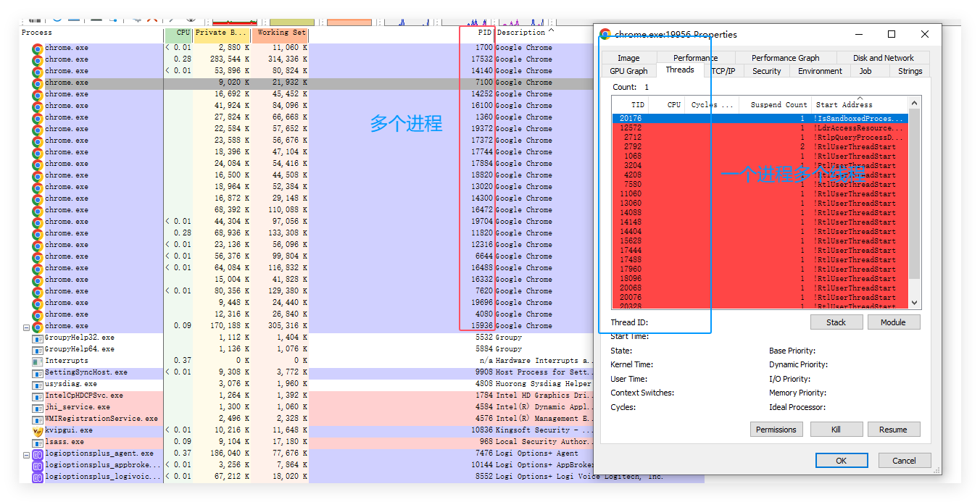Click the Chrome icon of the PID 17532 process

pyautogui.click(x=37, y=60)
